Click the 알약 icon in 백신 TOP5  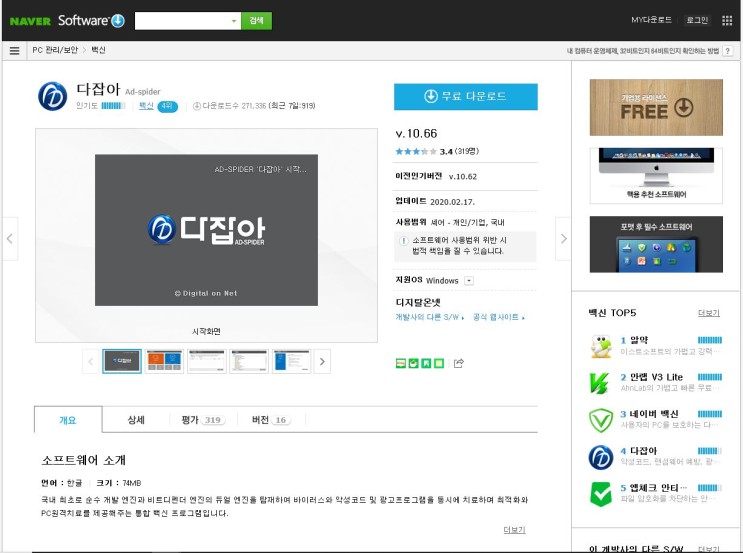(601, 346)
